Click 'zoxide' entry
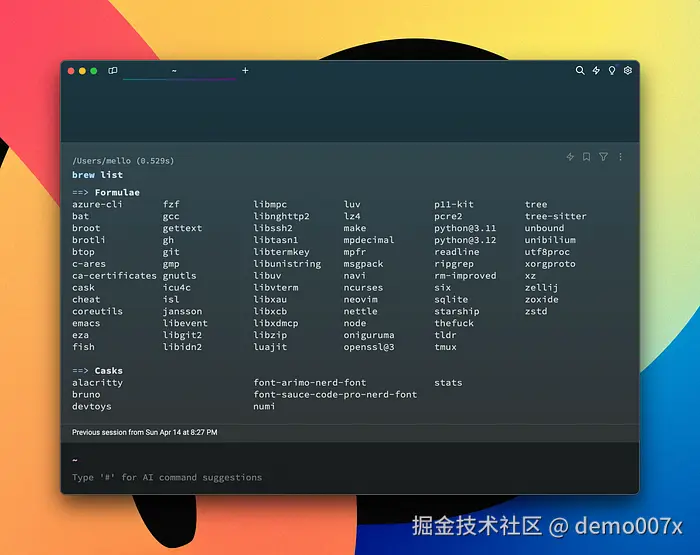The width and height of the screenshot is (700, 555). tap(542, 300)
